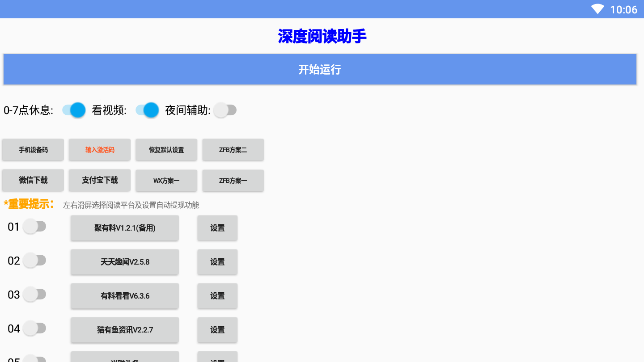This screenshot has width=644, height=362.
Task: Choose ZFB方案一 button
Action: (x=233, y=181)
